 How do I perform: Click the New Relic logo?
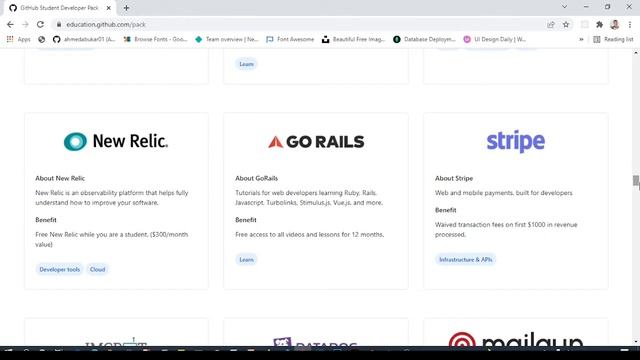(116, 141)
